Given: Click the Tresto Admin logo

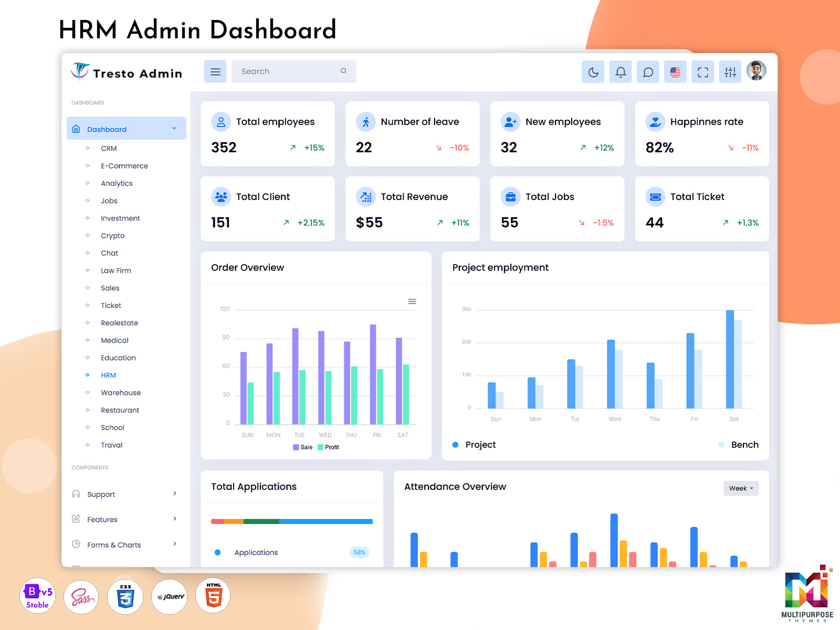Looking at the screenshot, I should (x=127, y=72).
